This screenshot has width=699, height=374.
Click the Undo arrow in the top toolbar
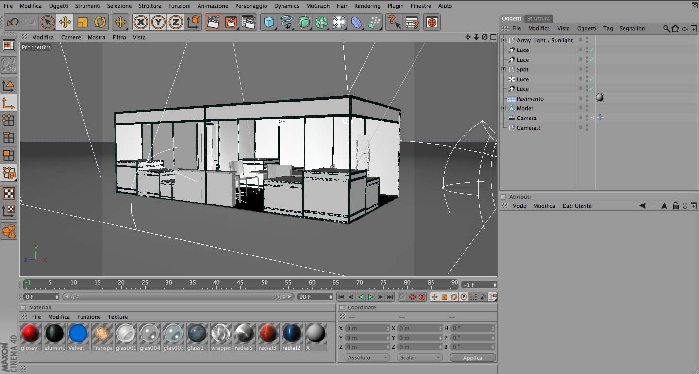pos(13,22)
